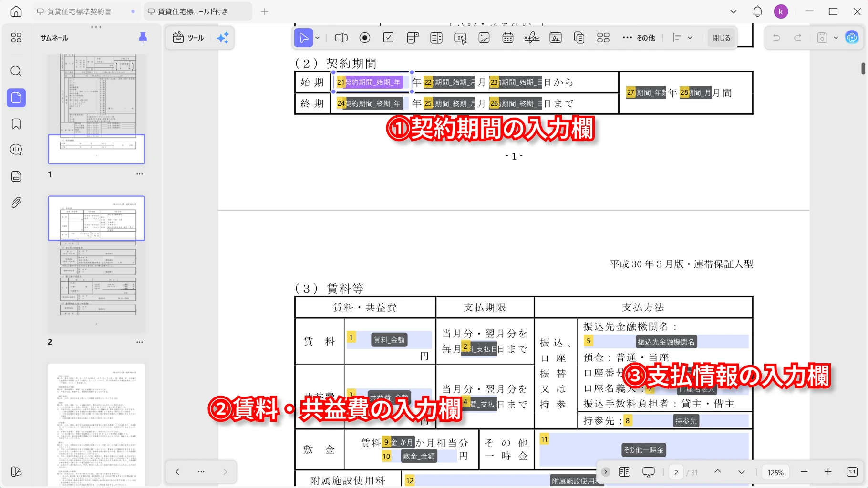Select the digital signature image tool
868x488 pixels.
556,38
